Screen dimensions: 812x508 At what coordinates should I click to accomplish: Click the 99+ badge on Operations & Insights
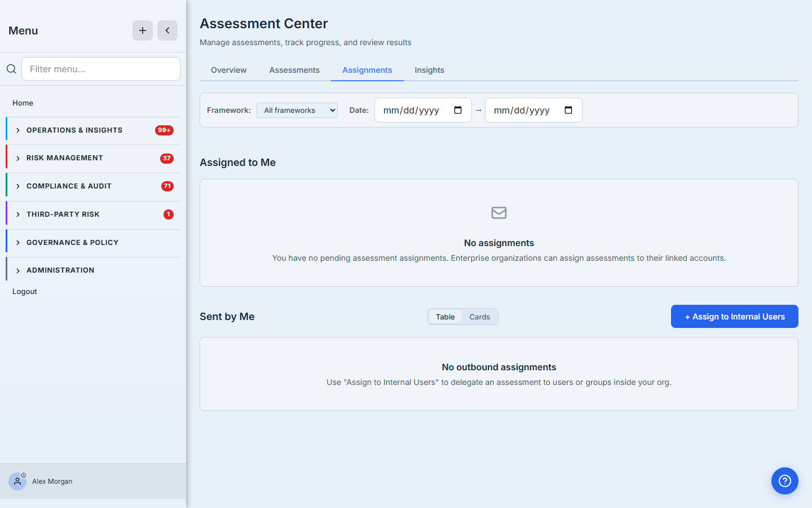point(164,130)
